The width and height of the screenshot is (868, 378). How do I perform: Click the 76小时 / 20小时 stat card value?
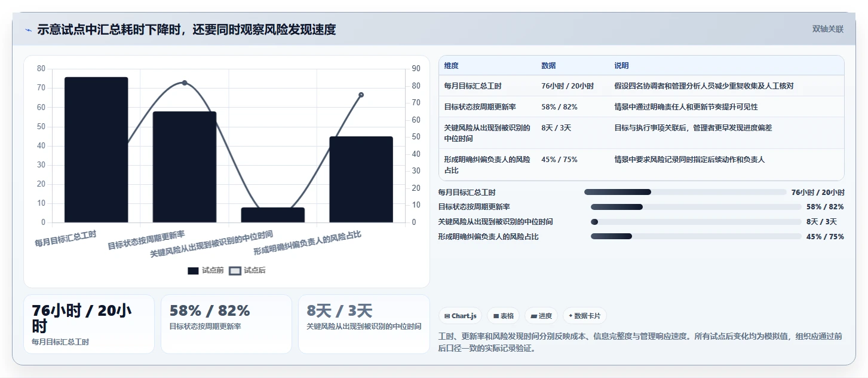tap(82, 318)
